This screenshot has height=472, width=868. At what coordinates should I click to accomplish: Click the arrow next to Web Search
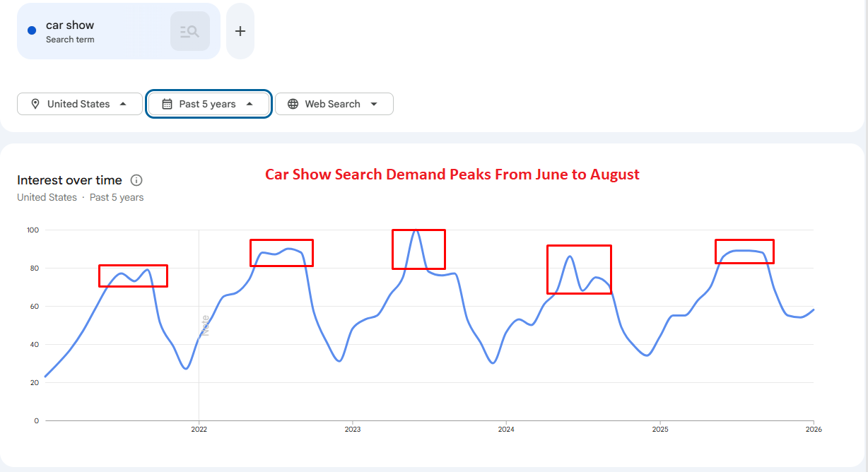(x=374, y=104)
